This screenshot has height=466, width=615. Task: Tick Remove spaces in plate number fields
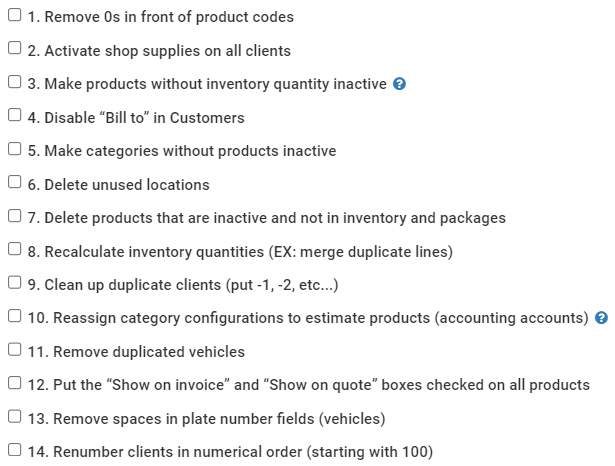(15, 417)
